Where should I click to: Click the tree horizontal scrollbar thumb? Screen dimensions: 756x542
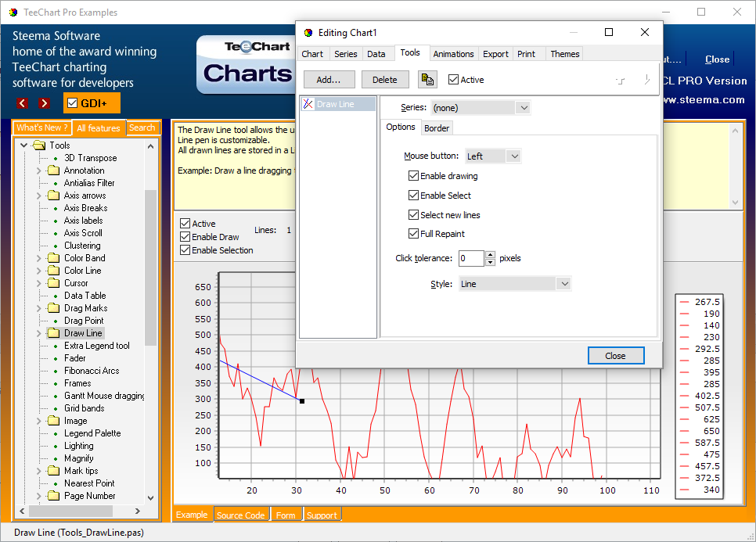coord(71,511)
